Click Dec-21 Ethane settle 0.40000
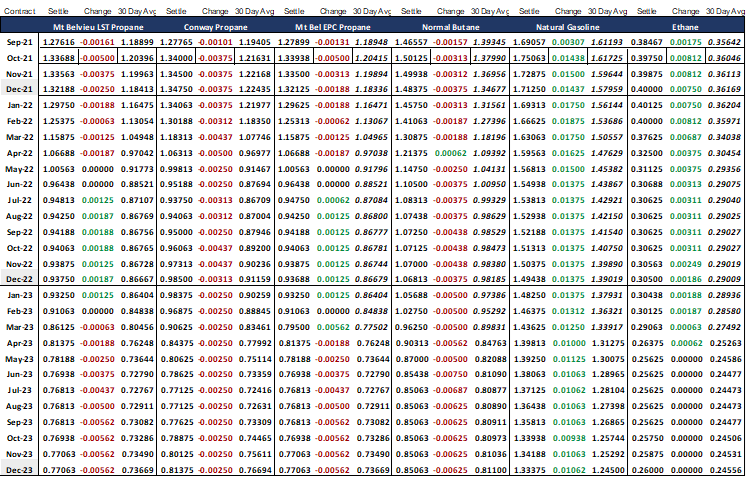This screenshot has width=746, height=477. click(647, 89)
